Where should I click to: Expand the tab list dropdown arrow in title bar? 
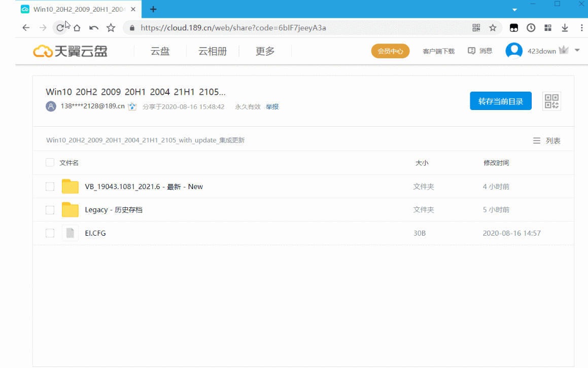pyautogui.click(x=514, y=10)
